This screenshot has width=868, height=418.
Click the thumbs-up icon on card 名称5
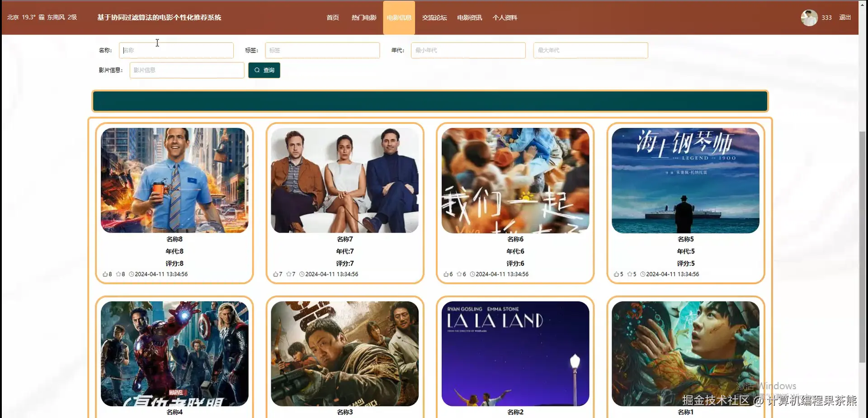coord(617,274)
